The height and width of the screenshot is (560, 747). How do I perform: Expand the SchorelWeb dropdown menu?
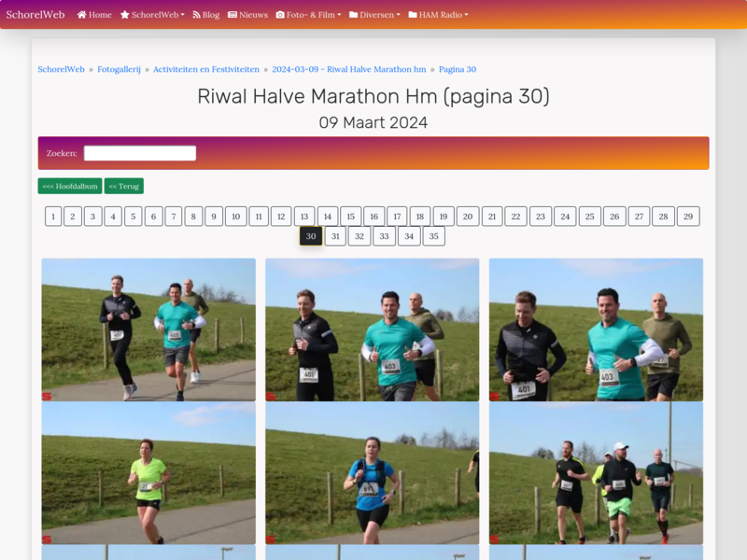pyautogui.click(x=152, y=15)
